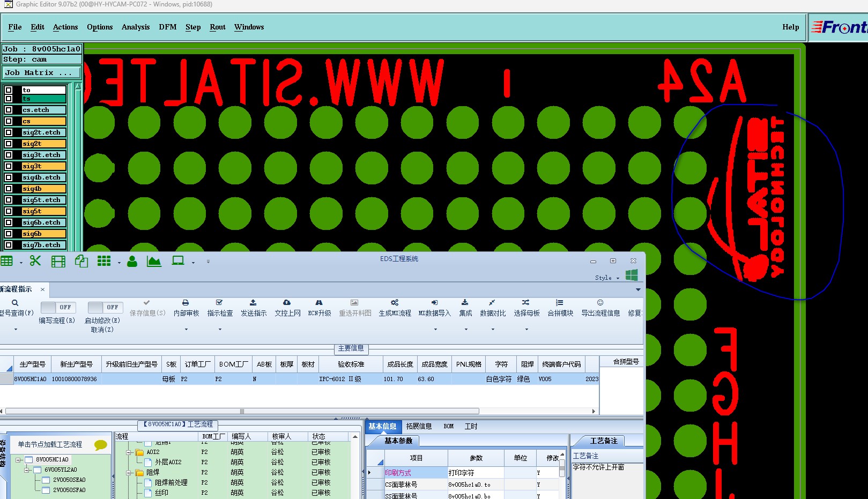This screenshot has width=868, height=499.
Task: Click the Windows logo icon near Style
Action: pyautogui.click(x=632, y=275)
